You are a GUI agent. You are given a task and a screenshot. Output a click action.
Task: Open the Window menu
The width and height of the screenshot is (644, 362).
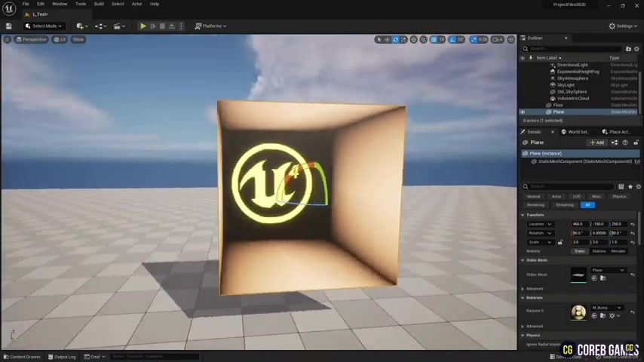pyautogui.click(x=60, y=4)
